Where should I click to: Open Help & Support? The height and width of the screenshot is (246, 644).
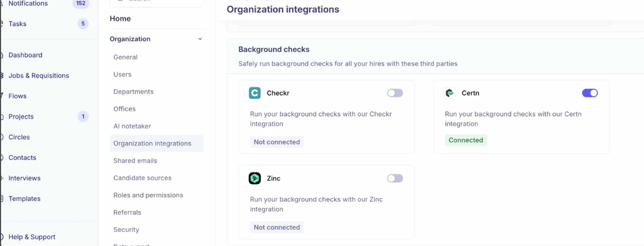click(x=32, y=237)
